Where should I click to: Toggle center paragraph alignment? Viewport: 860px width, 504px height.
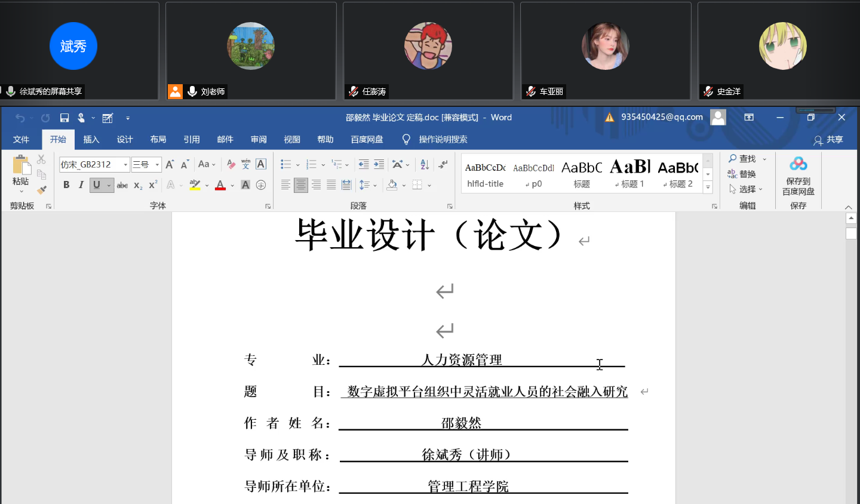(301, 185)
